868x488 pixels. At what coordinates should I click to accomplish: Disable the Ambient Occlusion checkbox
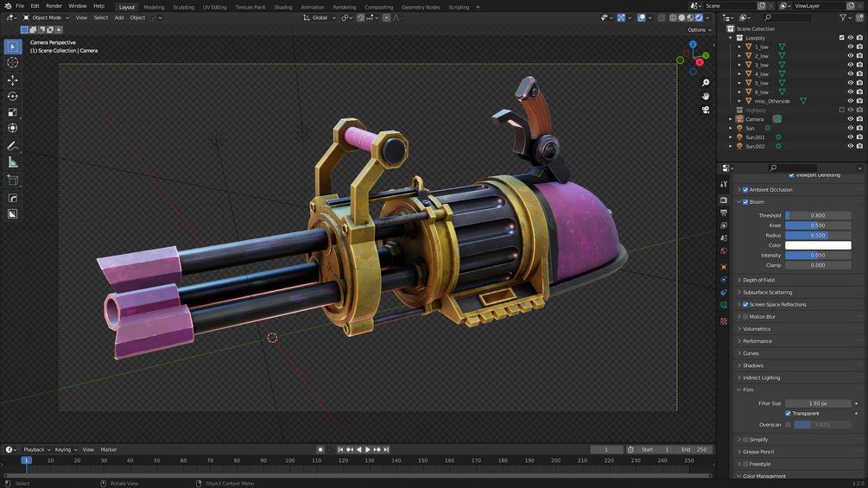tap(745, 190)
